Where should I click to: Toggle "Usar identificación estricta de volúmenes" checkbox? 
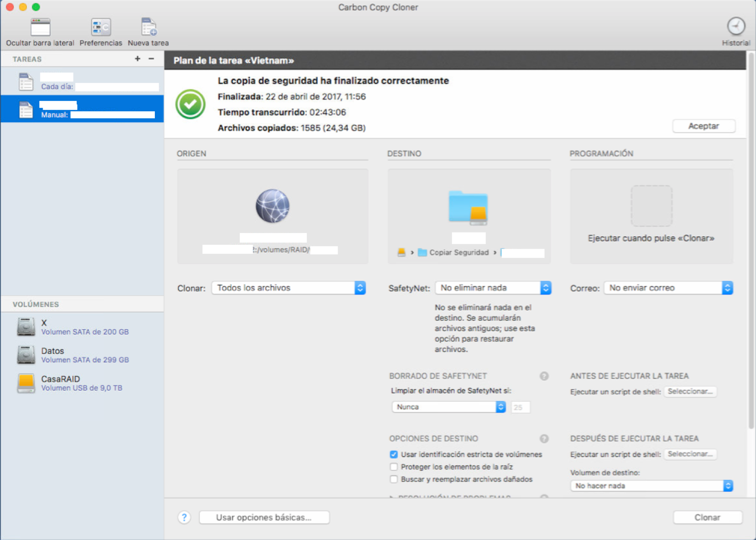(x=394, y=454)
